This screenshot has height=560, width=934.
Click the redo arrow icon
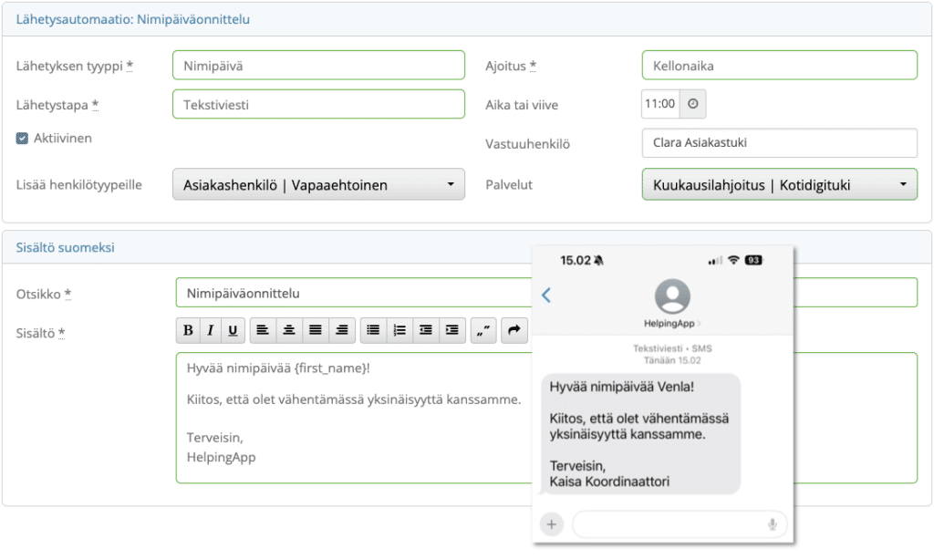pos(514,330)
